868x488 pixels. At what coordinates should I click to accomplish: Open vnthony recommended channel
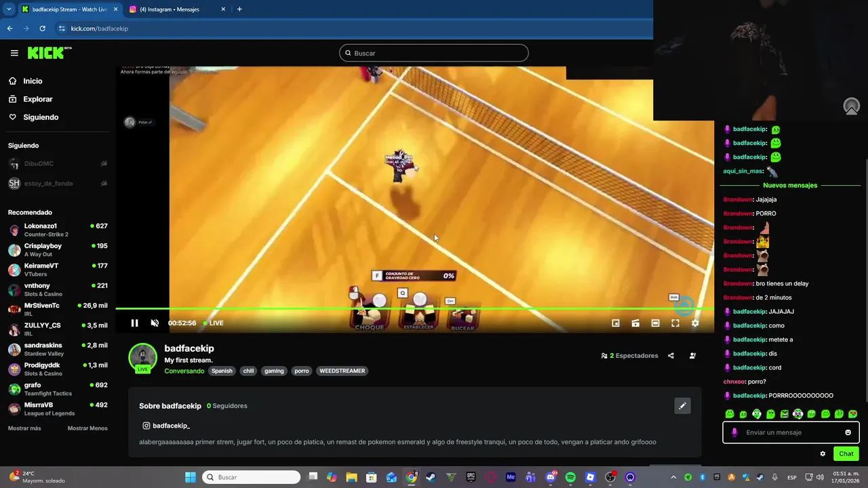point(58,289)
